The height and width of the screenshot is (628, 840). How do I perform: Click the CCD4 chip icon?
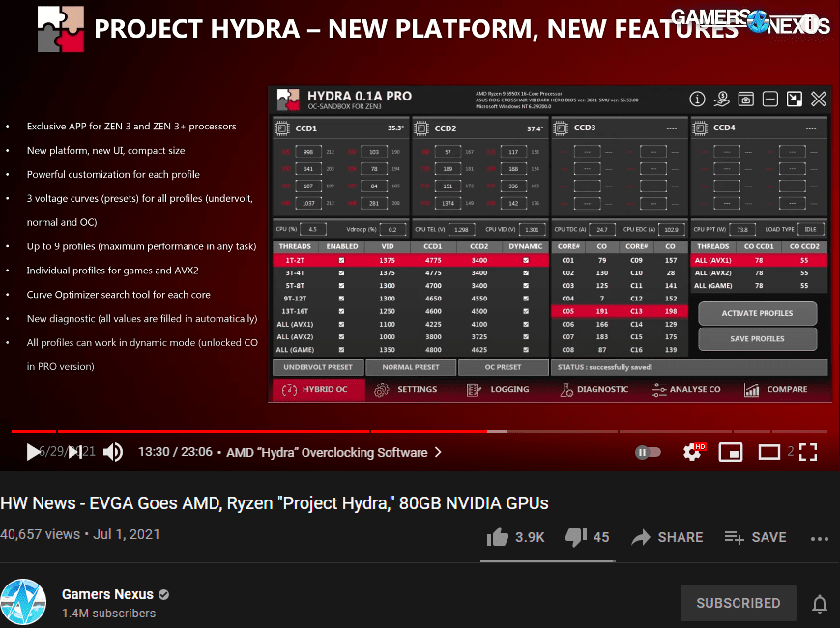[x=700, y=128]
